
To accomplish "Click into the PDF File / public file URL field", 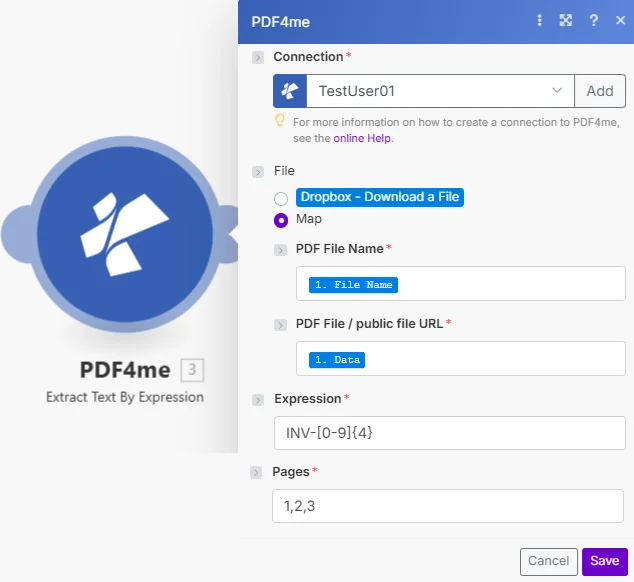I will [x=461, y=358].
